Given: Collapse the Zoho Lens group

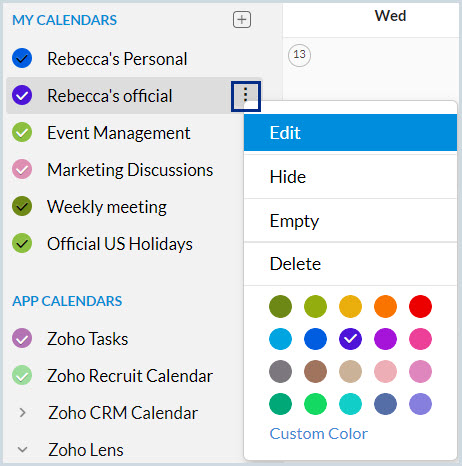Looking at the screenshot, I should pyautogui.click(x=22, y=449).
